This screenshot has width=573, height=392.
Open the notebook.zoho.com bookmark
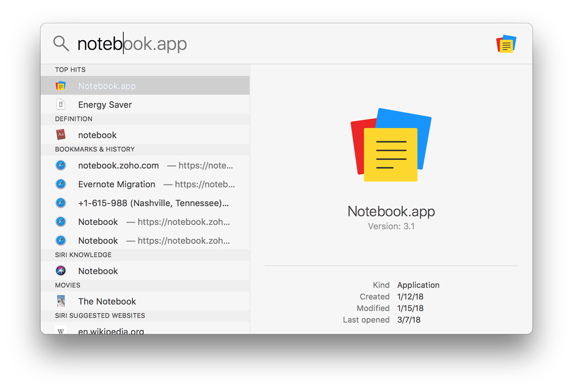coord(145,165)
